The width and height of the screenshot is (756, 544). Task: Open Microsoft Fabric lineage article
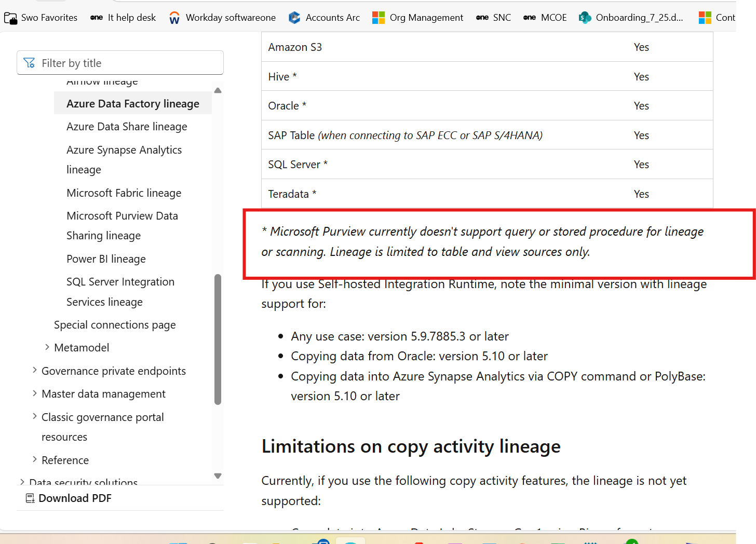[x=124, y=193]
